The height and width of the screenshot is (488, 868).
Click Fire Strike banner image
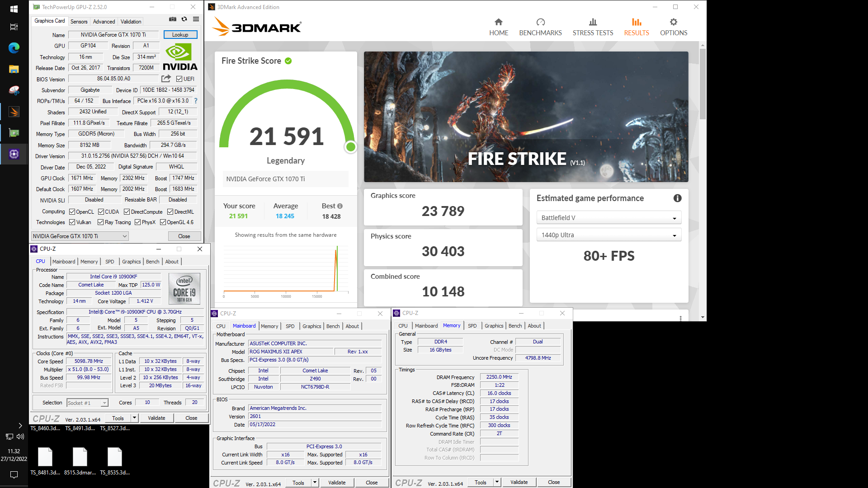pos(526,117)
